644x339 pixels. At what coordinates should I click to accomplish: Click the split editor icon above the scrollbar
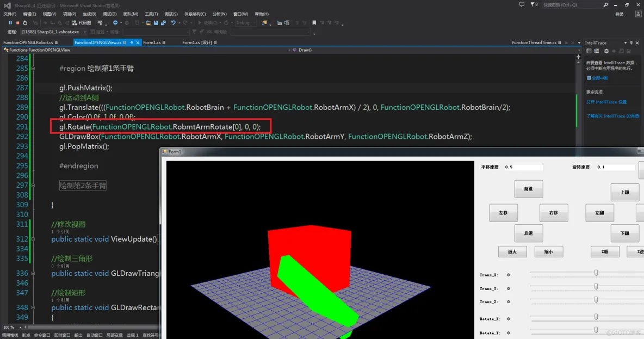[578, 56]
